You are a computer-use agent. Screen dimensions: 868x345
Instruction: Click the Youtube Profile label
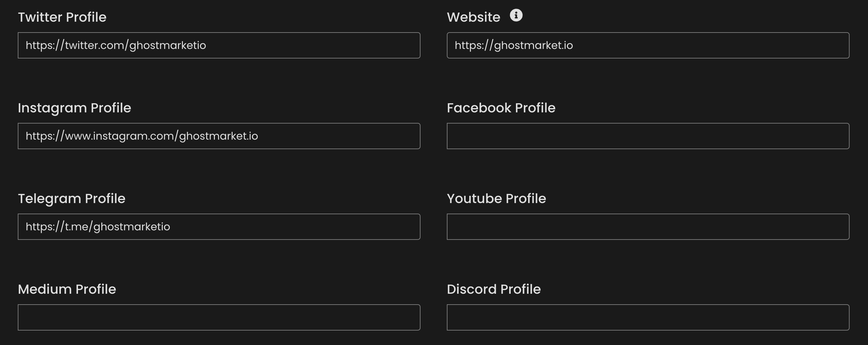click(x=496, y=198)
